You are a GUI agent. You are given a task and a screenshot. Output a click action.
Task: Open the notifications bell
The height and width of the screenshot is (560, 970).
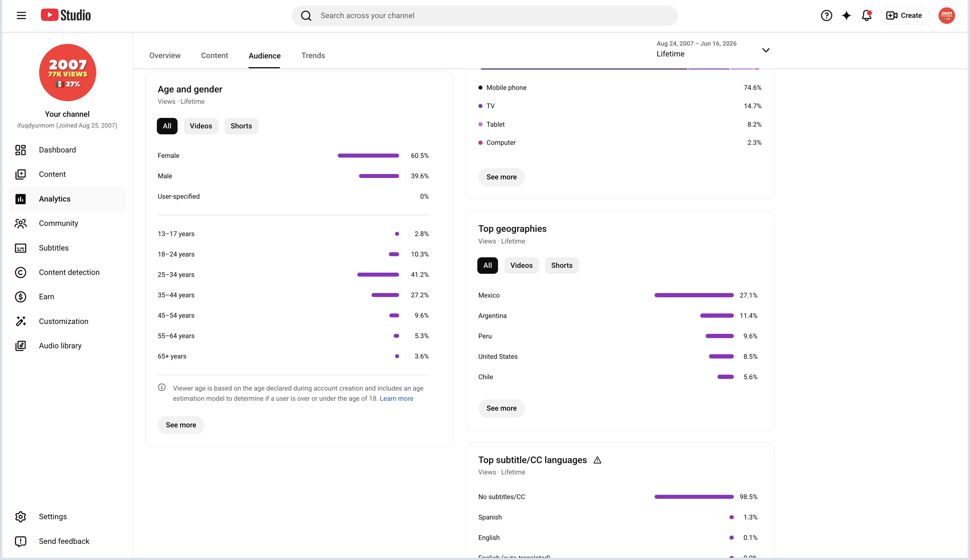pos(866,16)
